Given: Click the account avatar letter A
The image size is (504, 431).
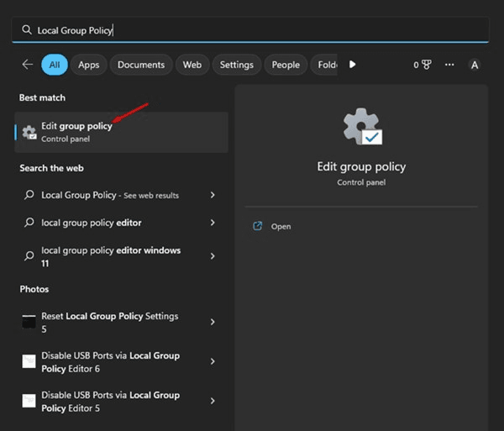Looking at the screenshot, I should pos(475,65).
